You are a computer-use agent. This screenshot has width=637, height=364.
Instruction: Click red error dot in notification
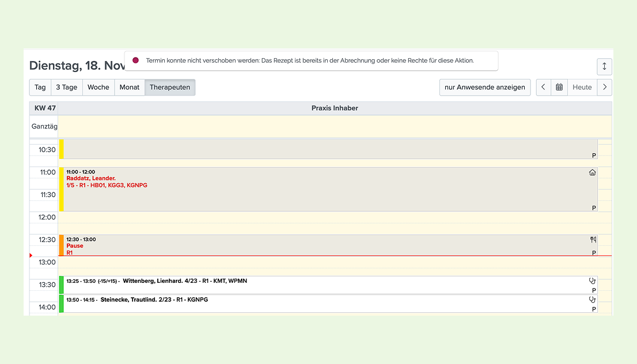tap(136, 60)
